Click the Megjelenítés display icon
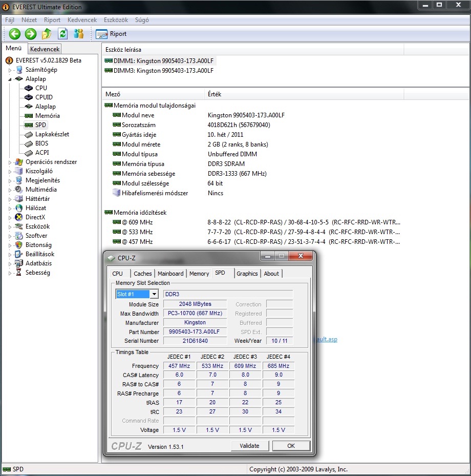This screenshot has width=471, height=476. point(19,180)
